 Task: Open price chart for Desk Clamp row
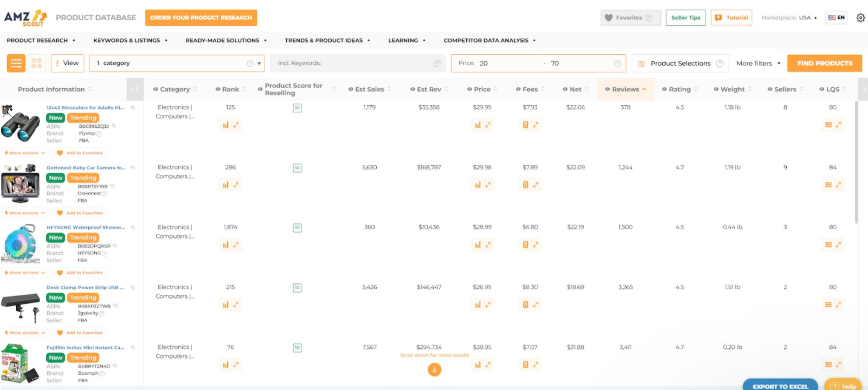(478, 305)
